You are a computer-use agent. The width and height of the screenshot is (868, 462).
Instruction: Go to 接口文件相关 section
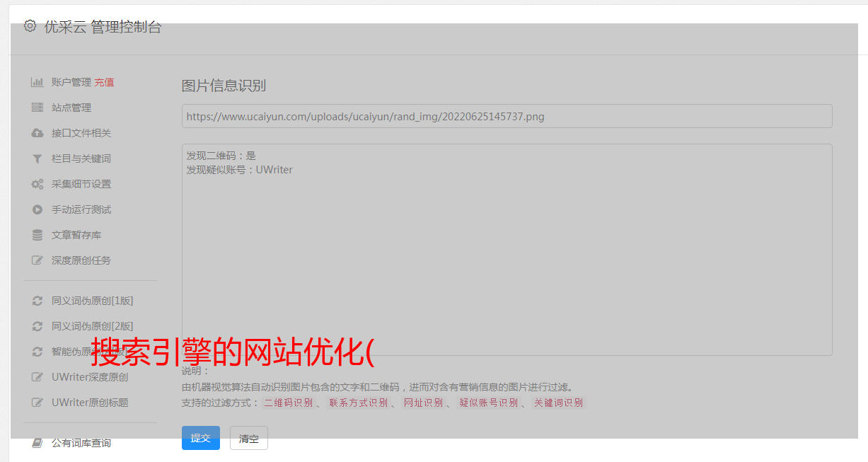click(x=81, y=133)
